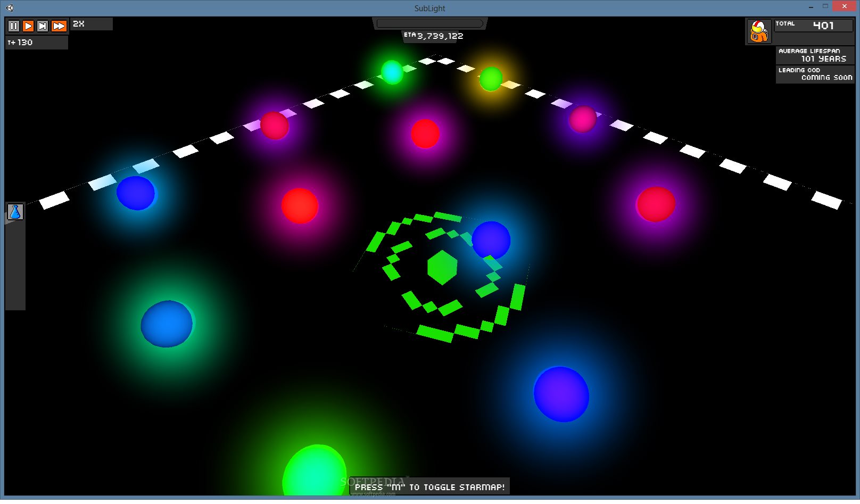860x504 pixels.
Task: Activate fast-forward speed
Action: pos(59,26)
